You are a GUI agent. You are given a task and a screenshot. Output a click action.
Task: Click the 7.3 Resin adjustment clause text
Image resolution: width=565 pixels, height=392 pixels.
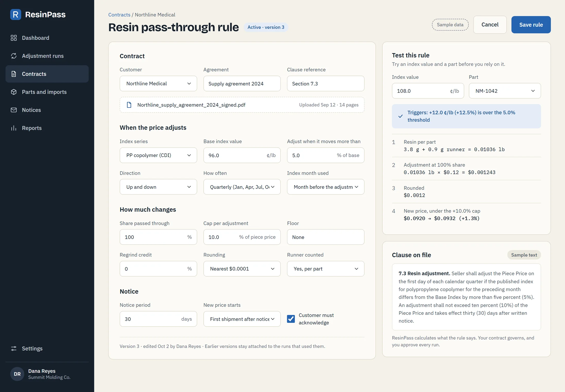[x=466, y=297]
